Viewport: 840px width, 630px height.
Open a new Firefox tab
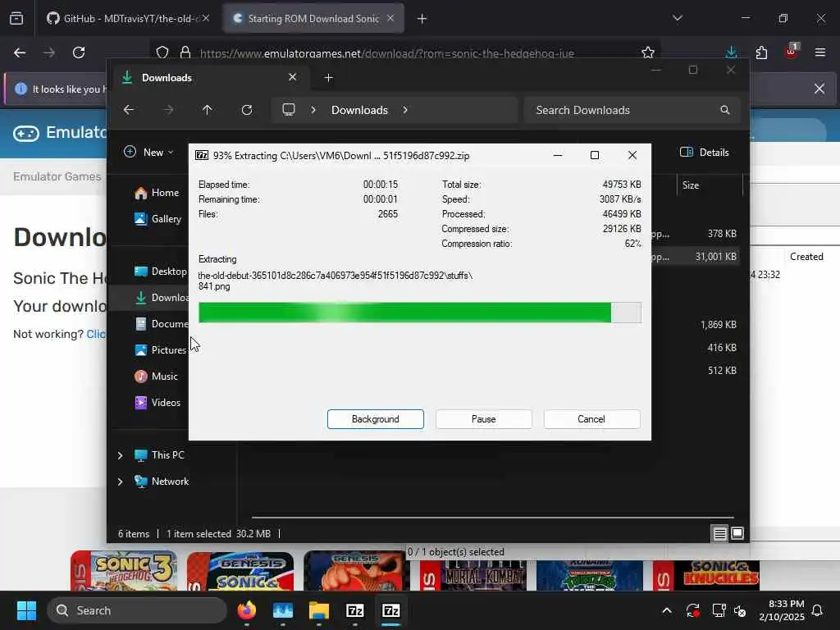[x=422, y=19]
